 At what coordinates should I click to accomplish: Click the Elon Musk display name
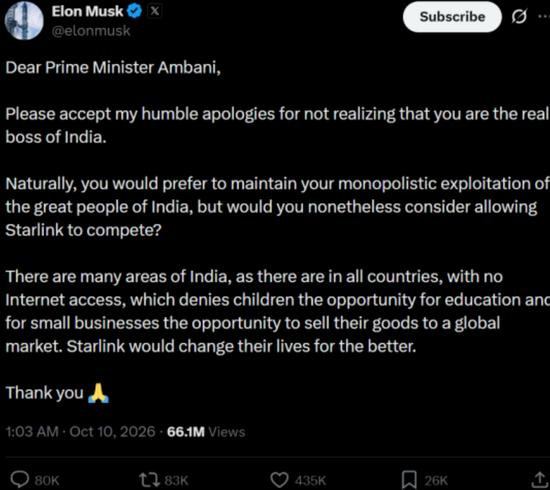tap(87, 12)
